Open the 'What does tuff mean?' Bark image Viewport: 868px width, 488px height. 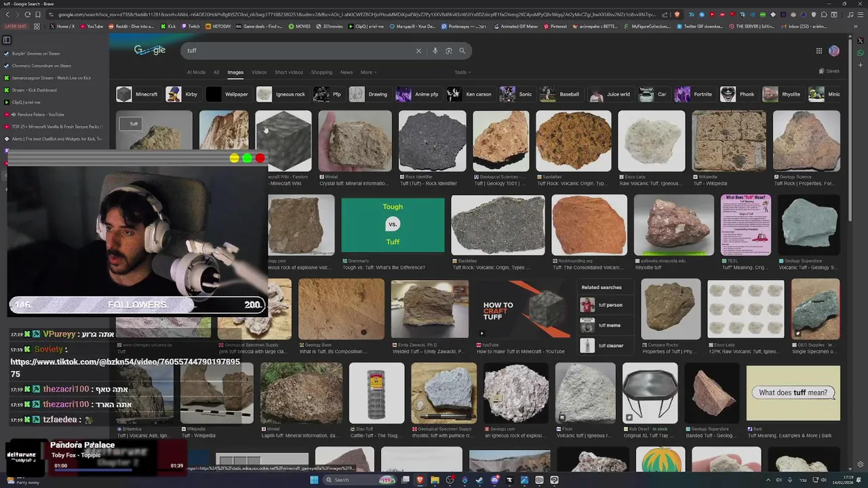793,393
